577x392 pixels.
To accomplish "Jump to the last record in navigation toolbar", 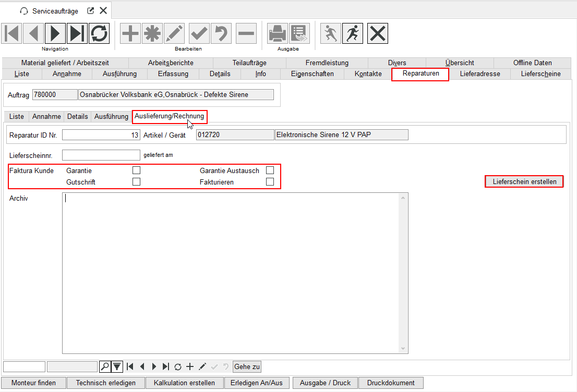I will [x=77, y=34].
